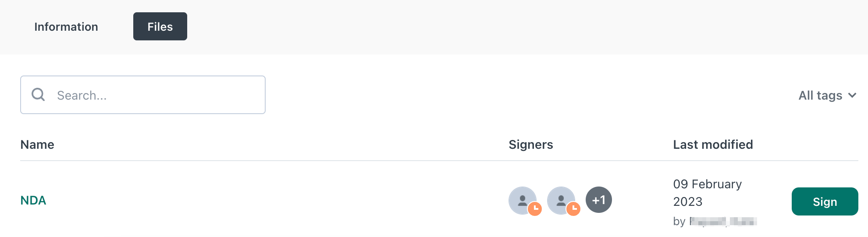Switch to the Information tab
Viewport: 868px width, 237px height.
(66, 26)
